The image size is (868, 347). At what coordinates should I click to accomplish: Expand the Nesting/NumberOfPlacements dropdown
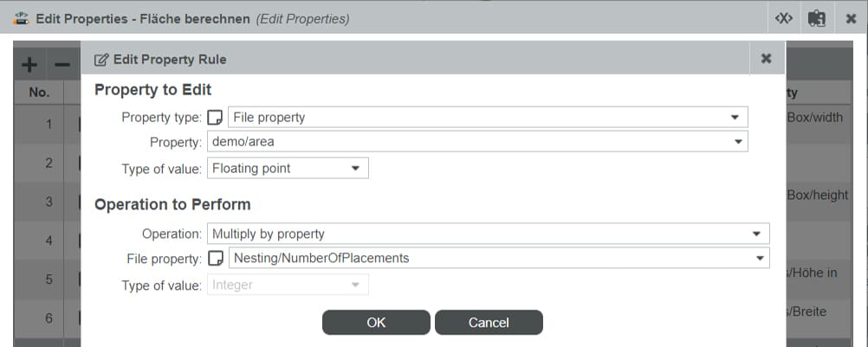pyautogui.click(x=759, y=258)
